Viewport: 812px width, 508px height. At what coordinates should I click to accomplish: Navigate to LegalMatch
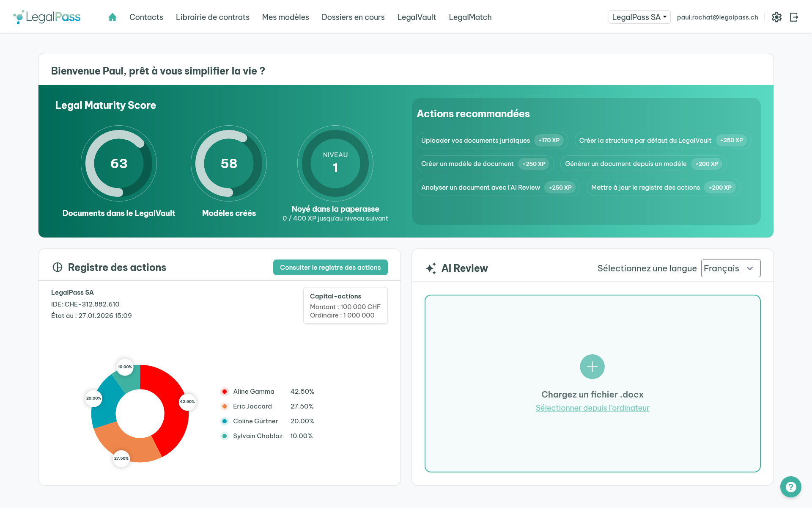(x=470, y=17)
